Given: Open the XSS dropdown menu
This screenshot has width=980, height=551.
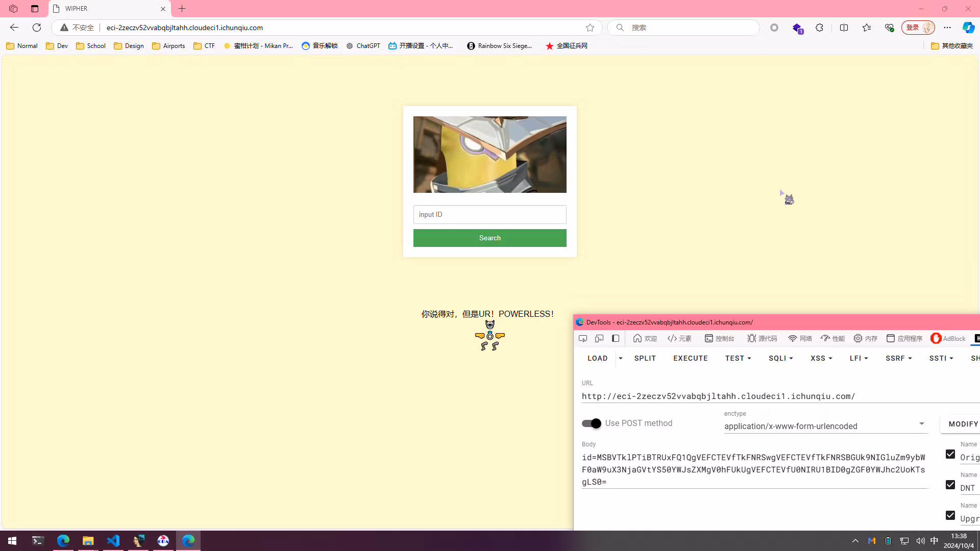Looking at the screenshot, I should (821, 358).
